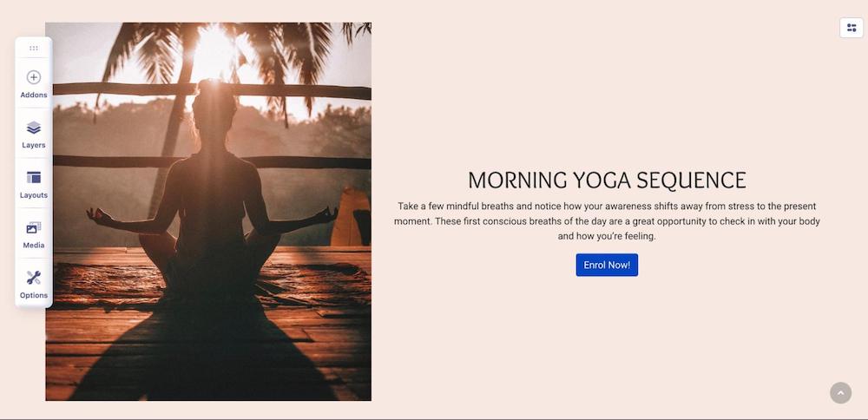868x420 pixels.
Task: Select the Media label in the sidebar
Action: 34,245
